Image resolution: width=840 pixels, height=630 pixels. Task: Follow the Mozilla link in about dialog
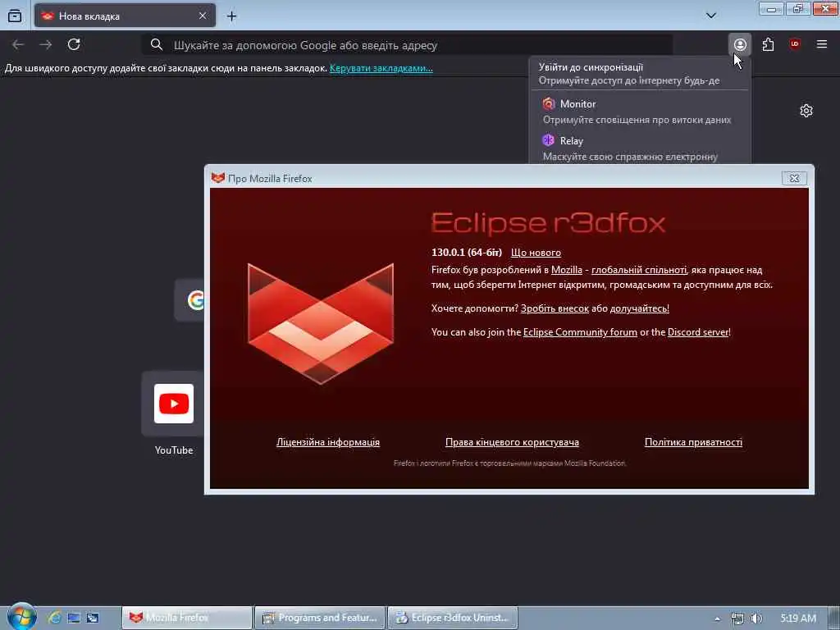pos(566,270)
